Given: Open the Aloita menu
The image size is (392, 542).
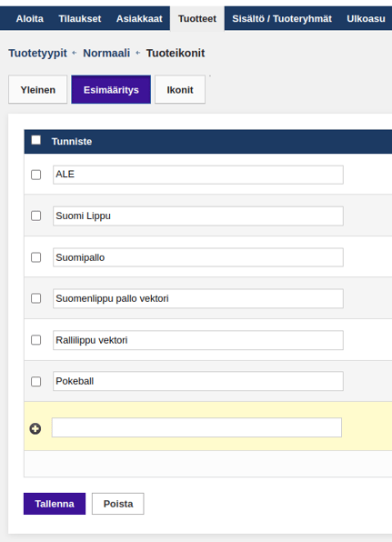Looking at the screenshot, I should point(30,18).
